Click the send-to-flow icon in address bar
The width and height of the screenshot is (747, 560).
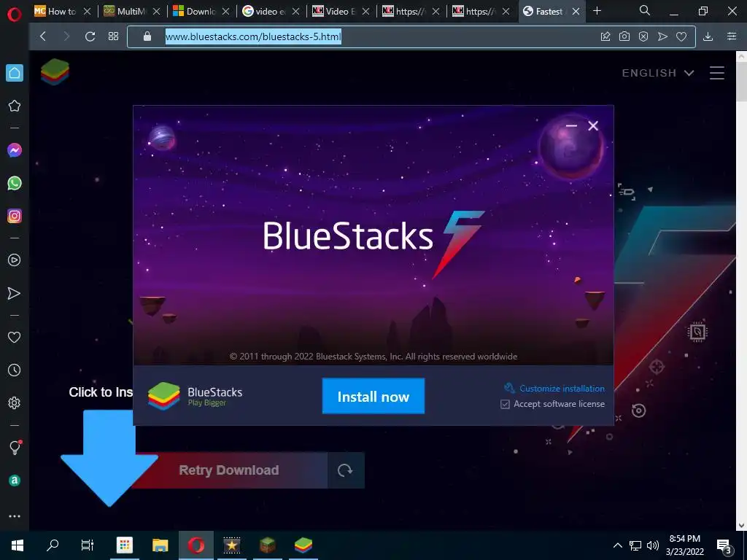point(662,36)
